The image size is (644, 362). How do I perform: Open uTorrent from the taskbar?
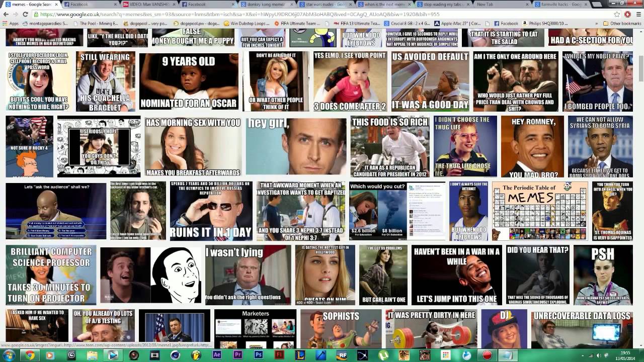(x=383, y=355)
